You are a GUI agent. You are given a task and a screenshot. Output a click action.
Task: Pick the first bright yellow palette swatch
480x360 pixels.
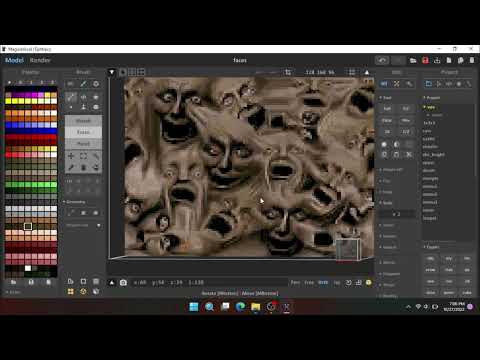pos(8,101)
